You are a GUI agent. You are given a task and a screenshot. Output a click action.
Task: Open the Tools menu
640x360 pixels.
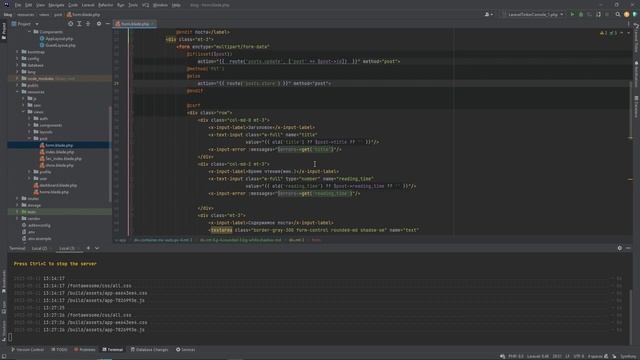click(x=133, y=5)
